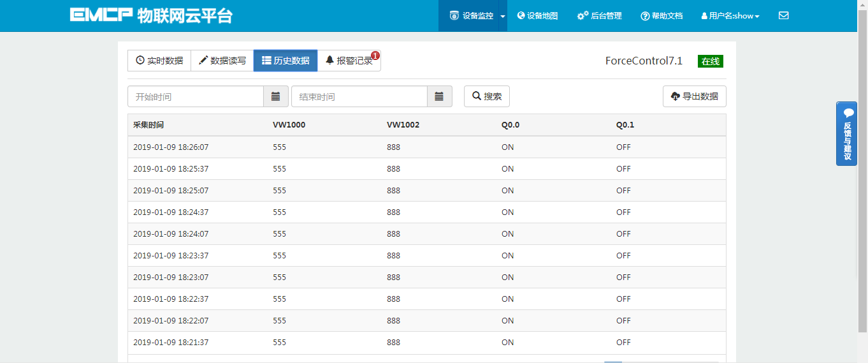
Task: Click VW1000 value 555 in 18:26:07 row
Action: click(279, 147)
